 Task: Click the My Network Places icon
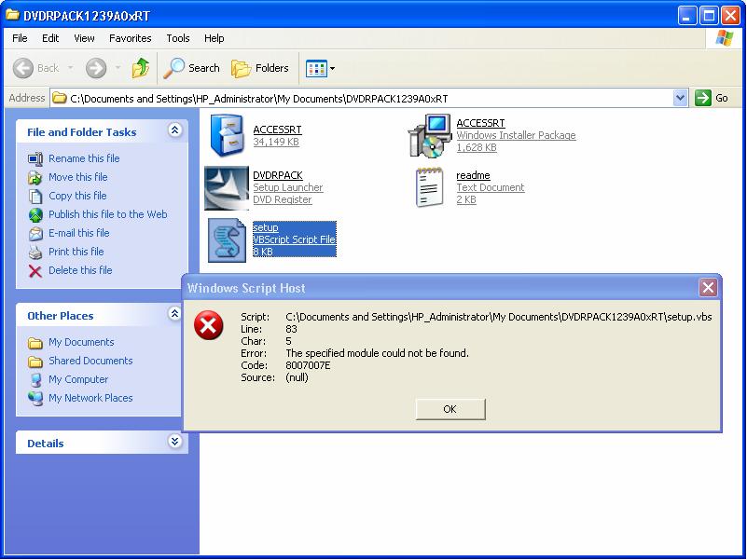pos(35,398)
